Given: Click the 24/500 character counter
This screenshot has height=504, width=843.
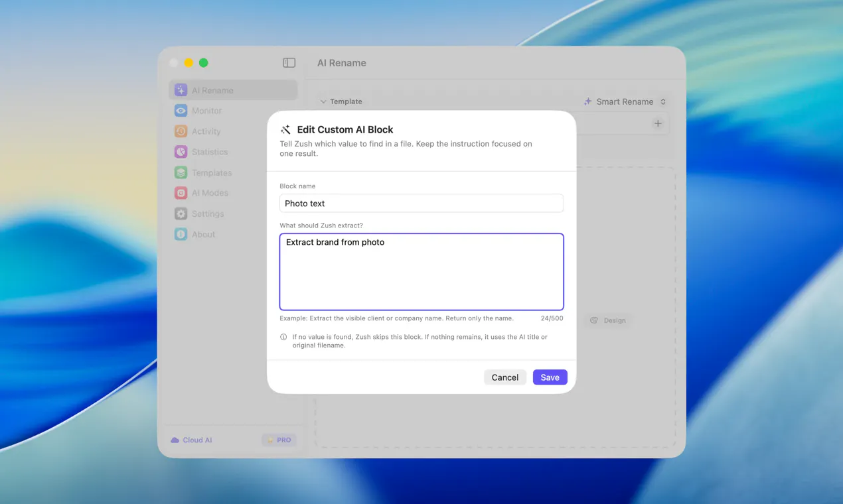Looking at the screenshot, I should pyautogui.click(x=552, y=318).
